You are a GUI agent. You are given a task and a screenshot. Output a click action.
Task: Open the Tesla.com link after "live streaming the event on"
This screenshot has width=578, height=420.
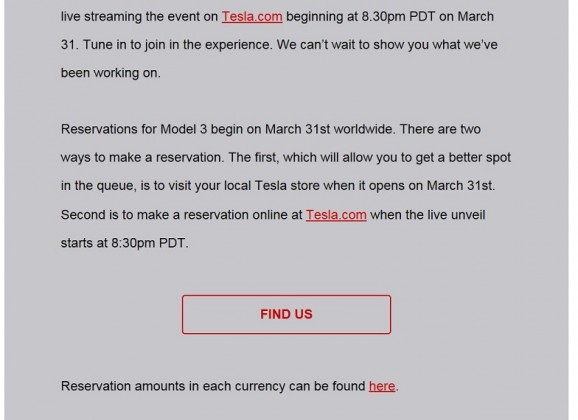(x=252, y=17)
